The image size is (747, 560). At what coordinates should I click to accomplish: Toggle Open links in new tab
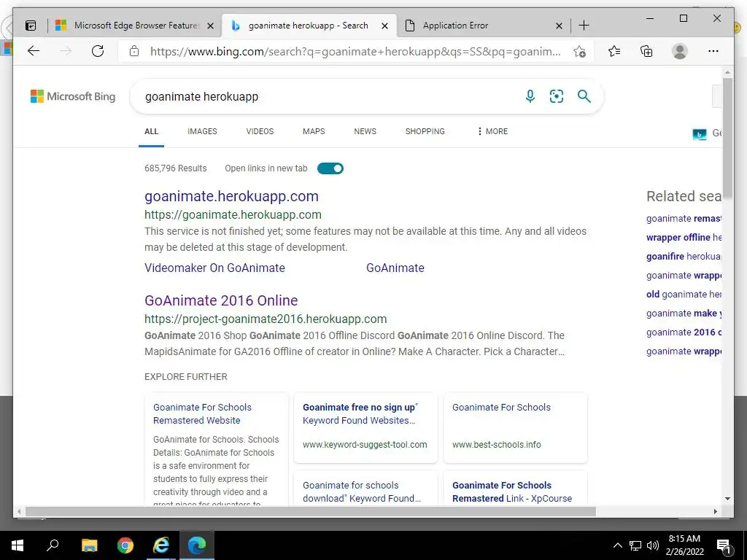(330, 168)
